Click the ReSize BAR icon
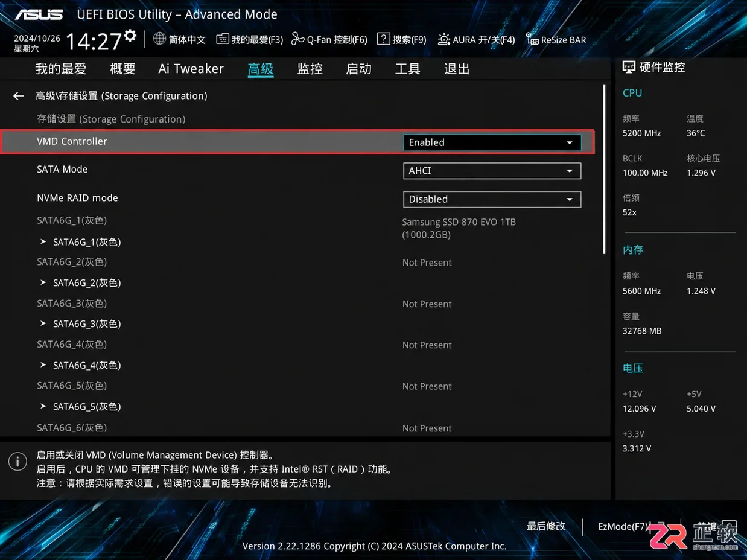The width and height of the screenshot is (747, 560). (x=532, y=39)
